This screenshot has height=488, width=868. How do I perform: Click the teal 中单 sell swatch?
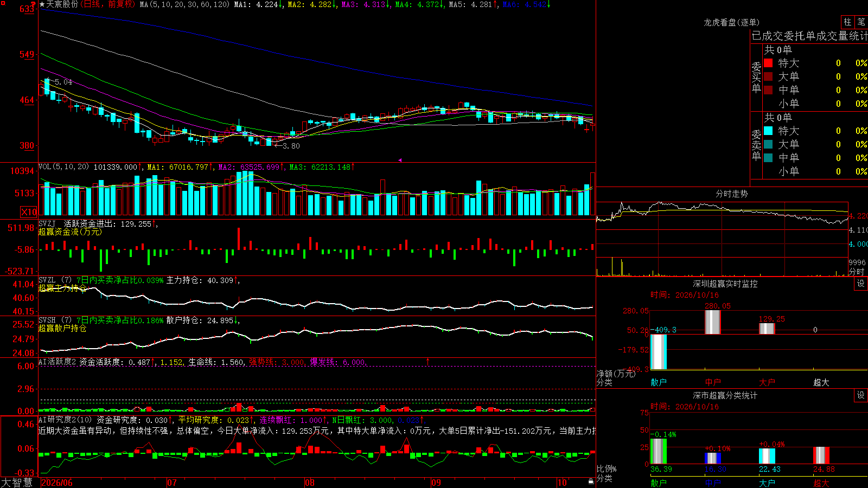click(768, 158)
